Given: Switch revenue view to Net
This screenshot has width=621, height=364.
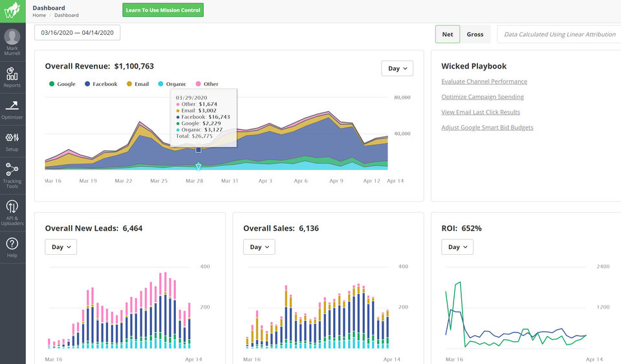Looking at the screenshot, I should [x=447, y=34].
